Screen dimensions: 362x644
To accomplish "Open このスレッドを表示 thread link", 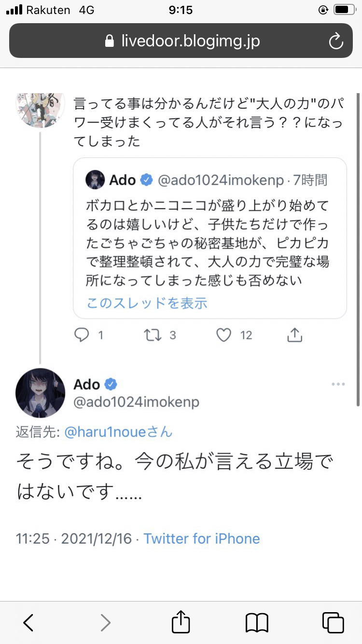I will [x=147, y=303].
